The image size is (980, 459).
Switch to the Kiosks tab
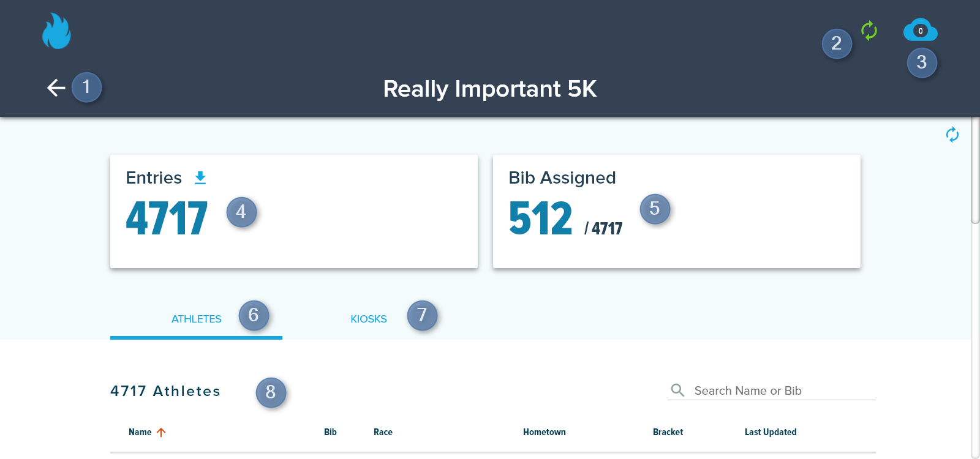pos(369,319)
